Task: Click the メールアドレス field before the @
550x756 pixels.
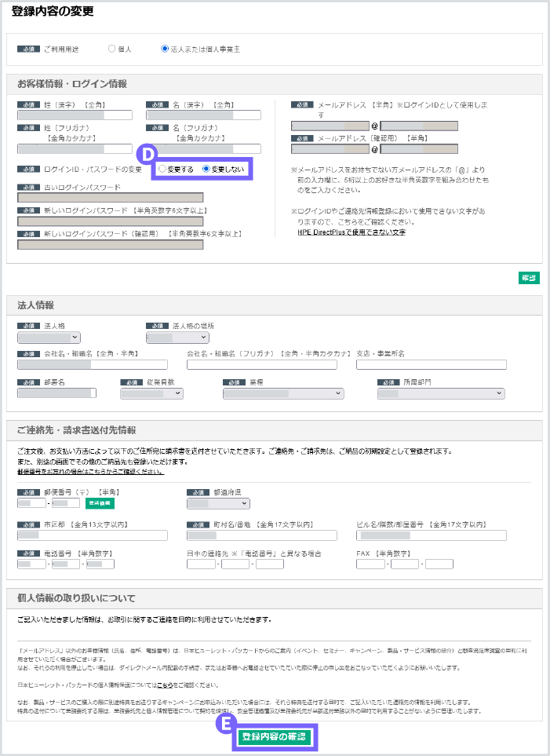Action: 330,126
